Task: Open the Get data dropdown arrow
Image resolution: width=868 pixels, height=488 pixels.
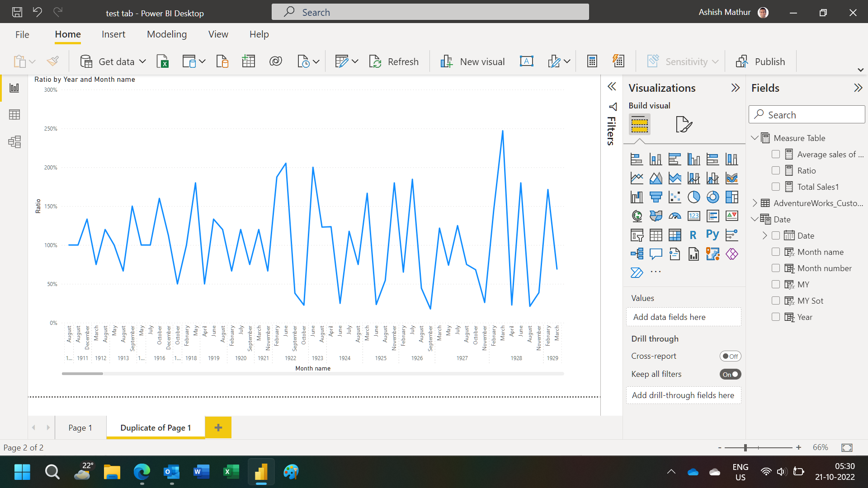Action: point(142,61)
